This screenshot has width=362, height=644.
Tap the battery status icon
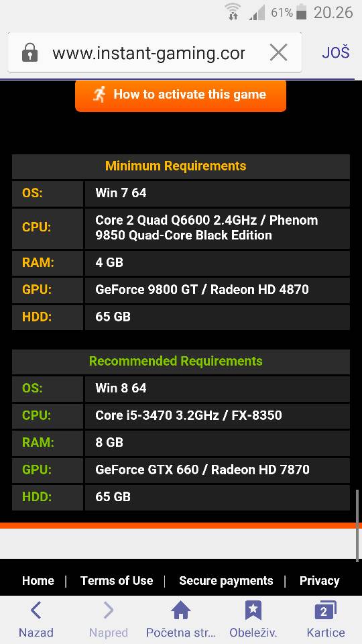point(301,12)
